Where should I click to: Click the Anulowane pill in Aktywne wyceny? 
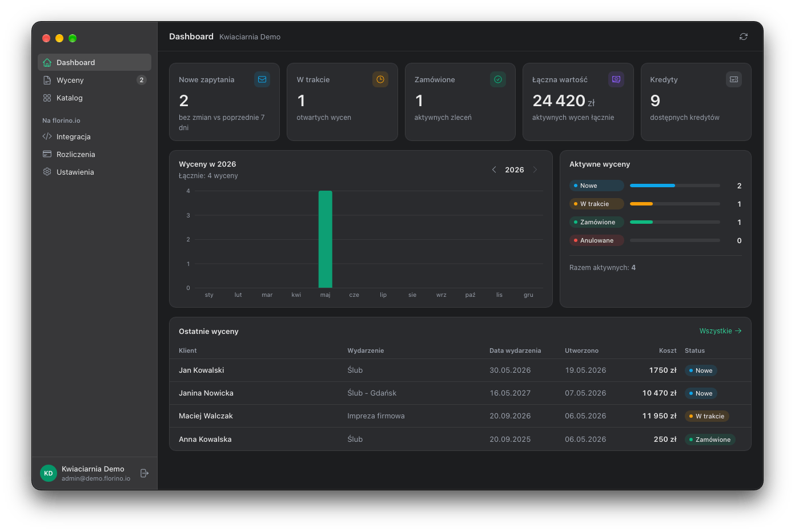(597, 240)
